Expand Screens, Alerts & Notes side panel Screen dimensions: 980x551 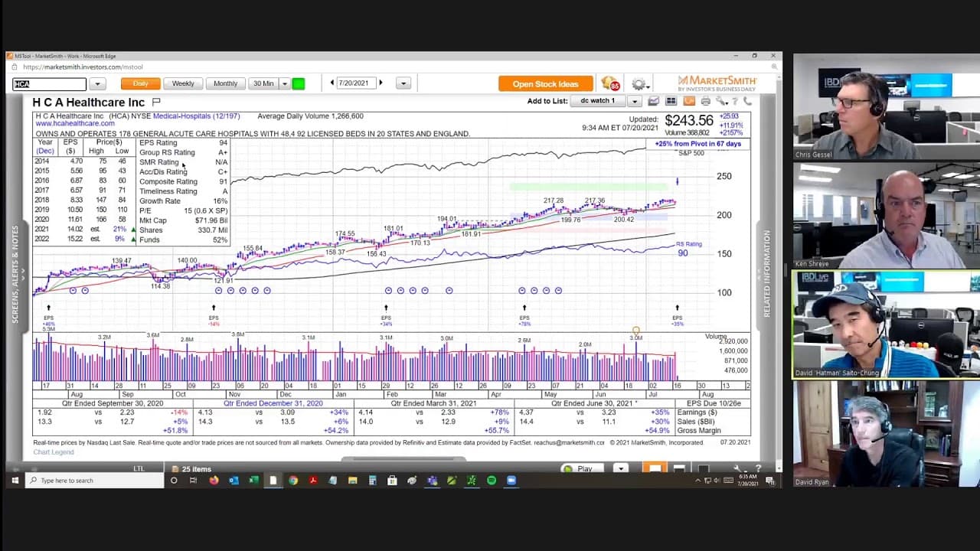click(x=15, y=273)
